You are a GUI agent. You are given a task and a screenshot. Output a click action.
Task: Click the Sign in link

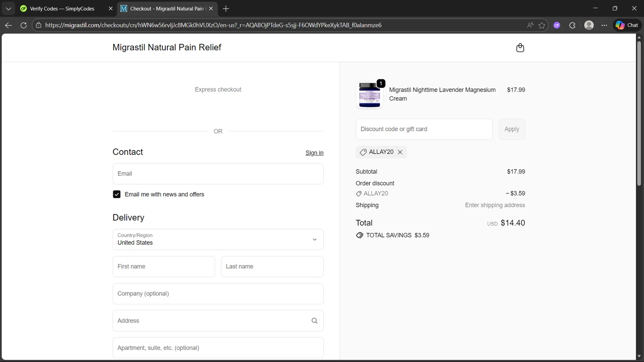pos(314,153)
